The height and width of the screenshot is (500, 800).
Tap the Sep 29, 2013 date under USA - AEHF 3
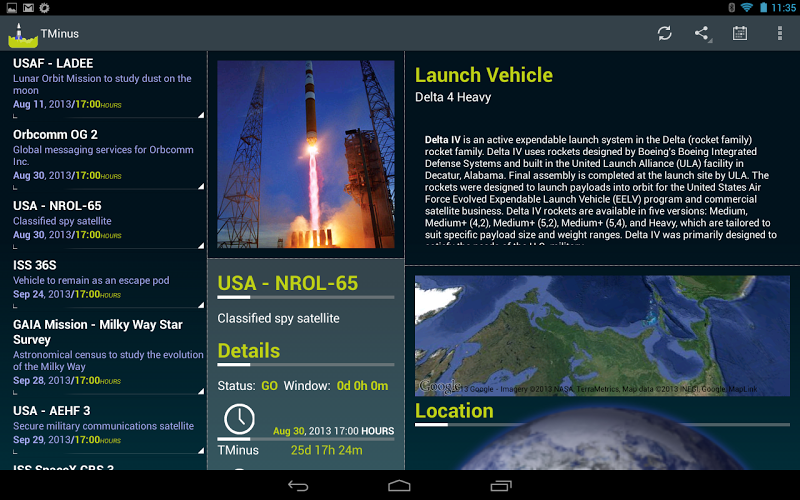tap(67, 440)
